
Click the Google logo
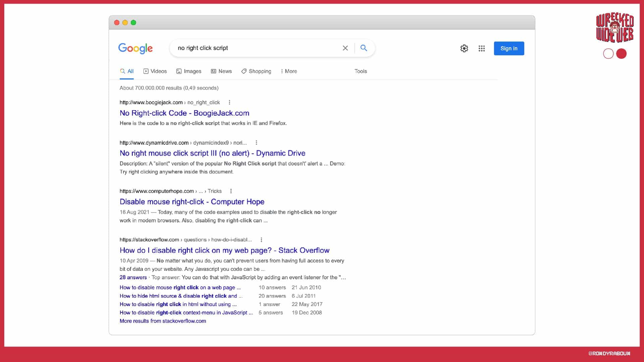click(136, 48)
